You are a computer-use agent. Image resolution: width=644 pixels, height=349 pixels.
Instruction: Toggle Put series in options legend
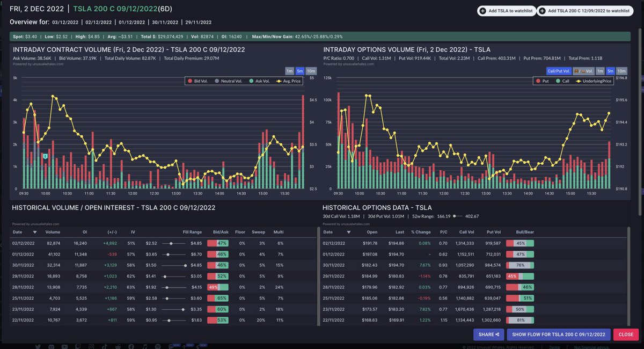click(542, 81)
